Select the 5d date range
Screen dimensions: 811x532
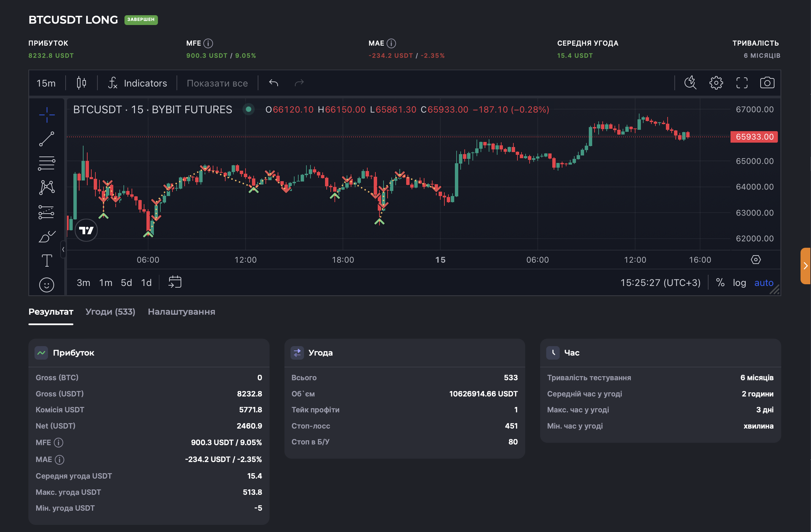click(x=126, y=282)
